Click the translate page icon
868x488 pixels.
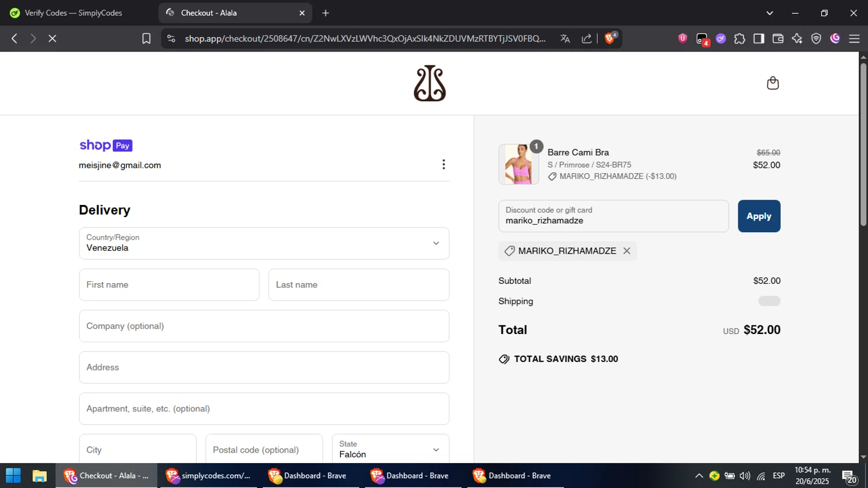[x=565, y=38]
